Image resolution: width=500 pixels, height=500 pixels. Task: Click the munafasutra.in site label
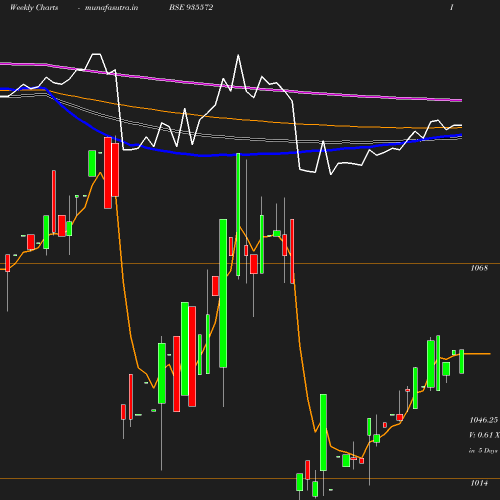pyautogui.click(x=111, y=8)
